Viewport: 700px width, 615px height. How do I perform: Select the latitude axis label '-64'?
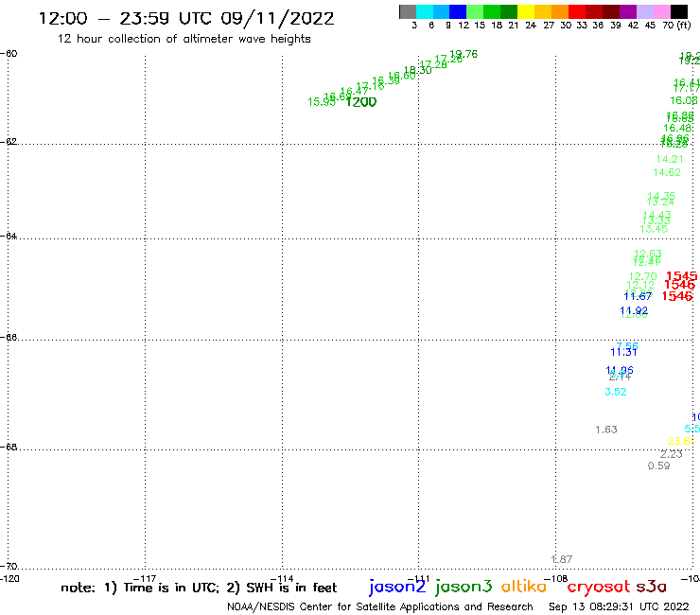(9, 236)
